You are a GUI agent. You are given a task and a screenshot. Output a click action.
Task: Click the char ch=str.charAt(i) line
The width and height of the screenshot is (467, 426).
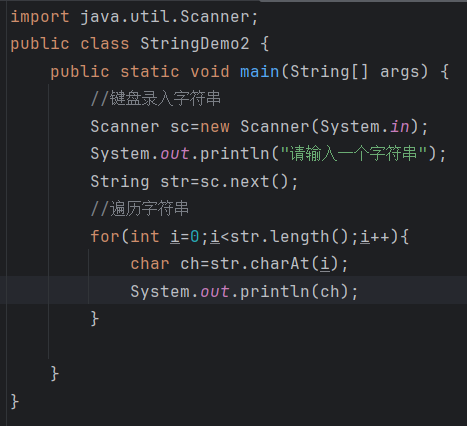(239, 264)
